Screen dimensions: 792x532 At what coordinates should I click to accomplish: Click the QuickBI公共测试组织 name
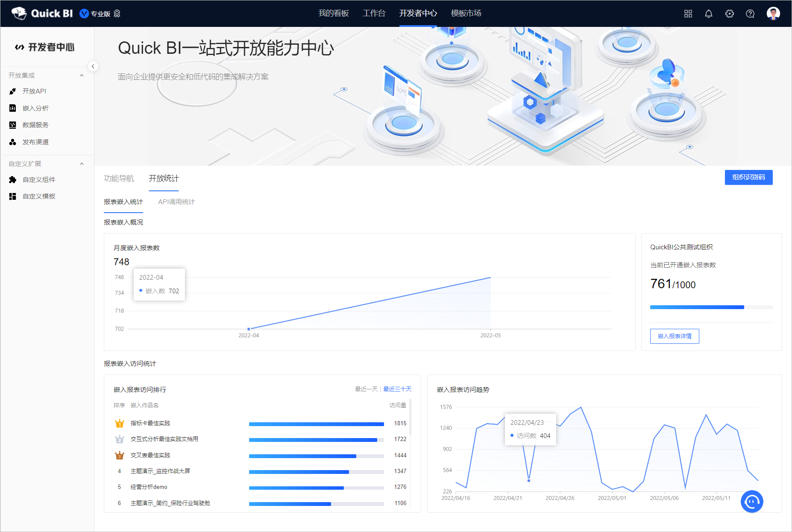click(x=681, y=247)
